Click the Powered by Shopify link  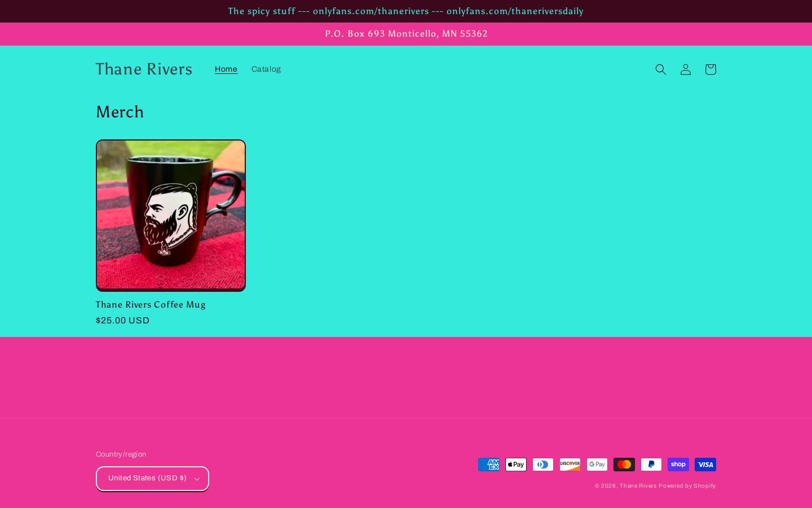tap(687, 486)
